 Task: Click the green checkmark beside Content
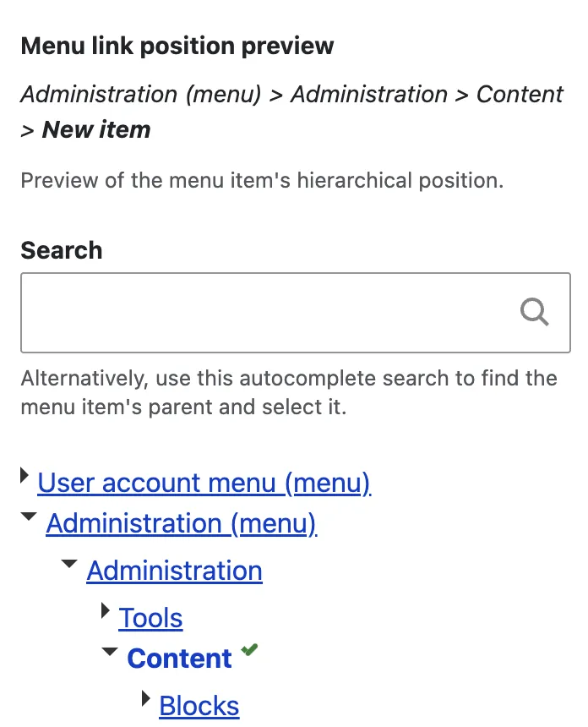[248, 649]
